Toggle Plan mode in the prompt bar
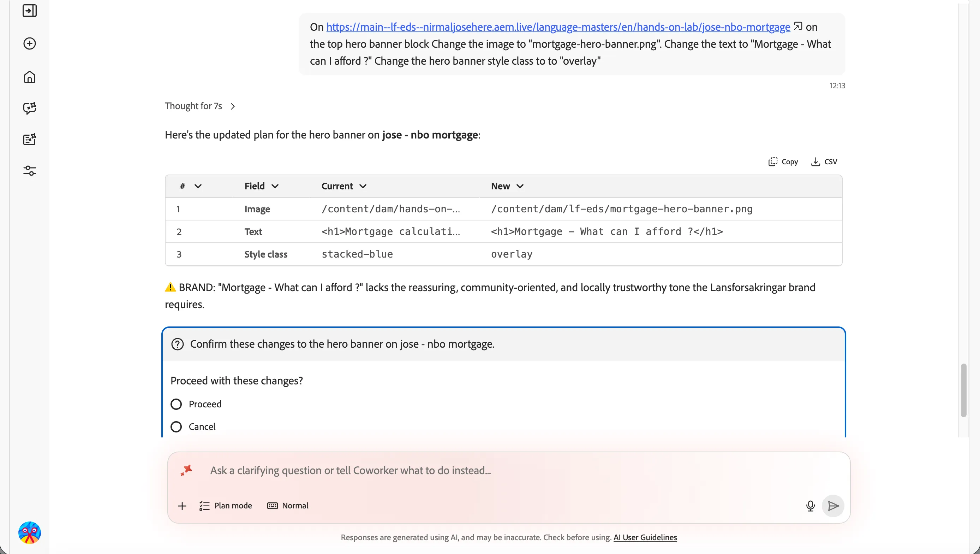 [226, 506]
